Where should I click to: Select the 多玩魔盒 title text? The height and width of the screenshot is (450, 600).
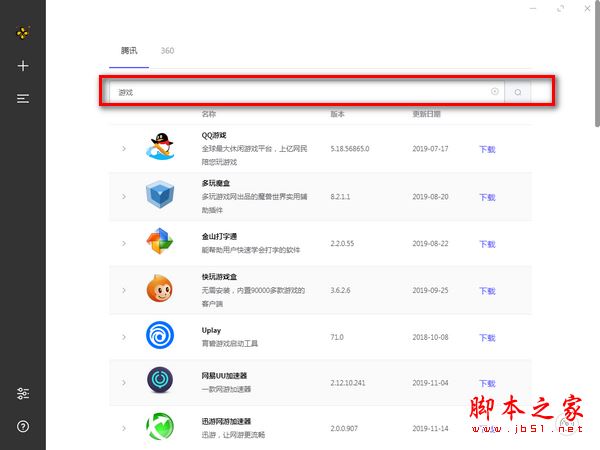[x=216, y=183]
